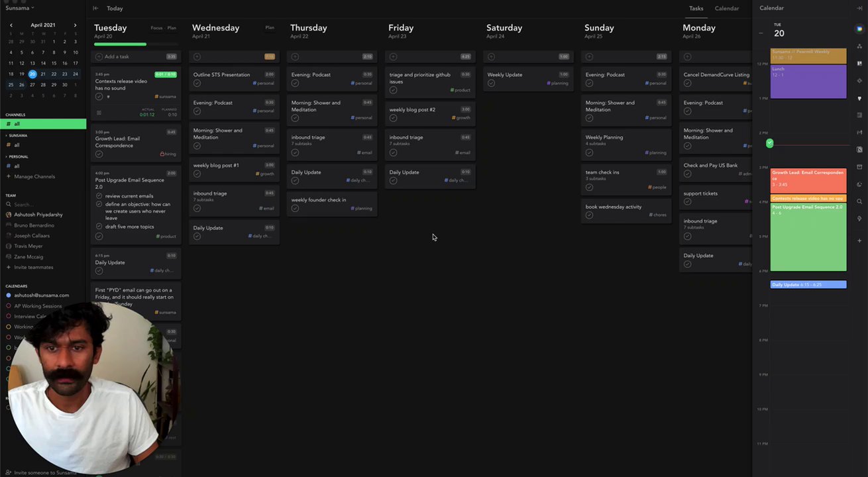Open Jira integration icon in right bar

click(859, 80)
